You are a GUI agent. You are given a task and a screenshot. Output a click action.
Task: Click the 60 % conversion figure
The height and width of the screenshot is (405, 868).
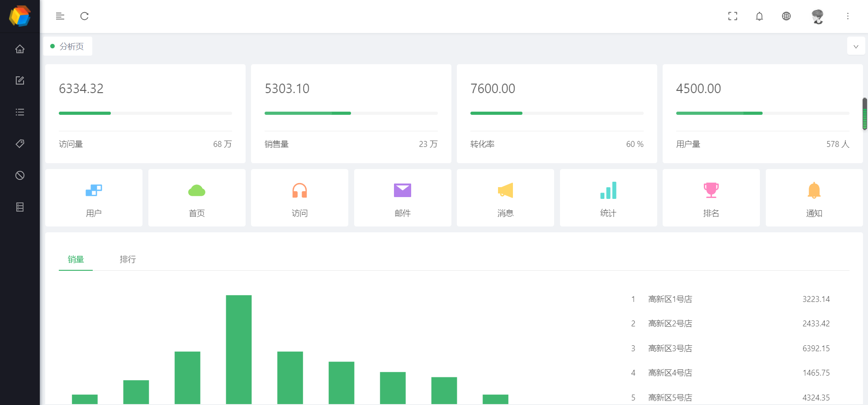pyautogui.click(x=635, y=144)
